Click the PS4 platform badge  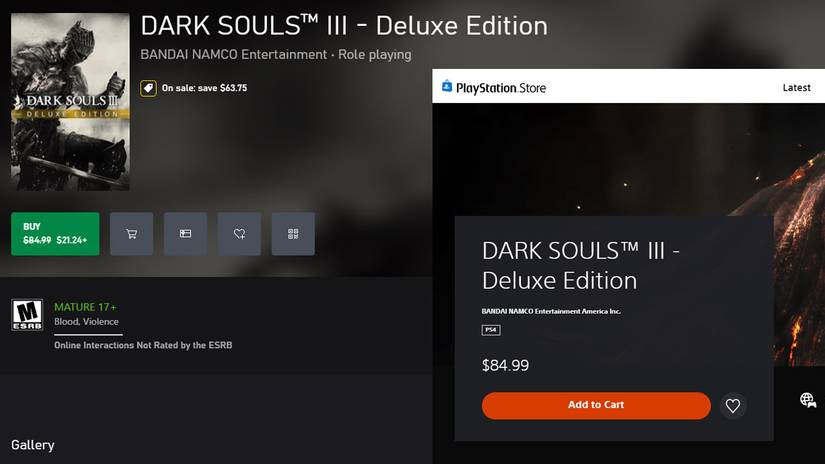(x=491, y=330)
